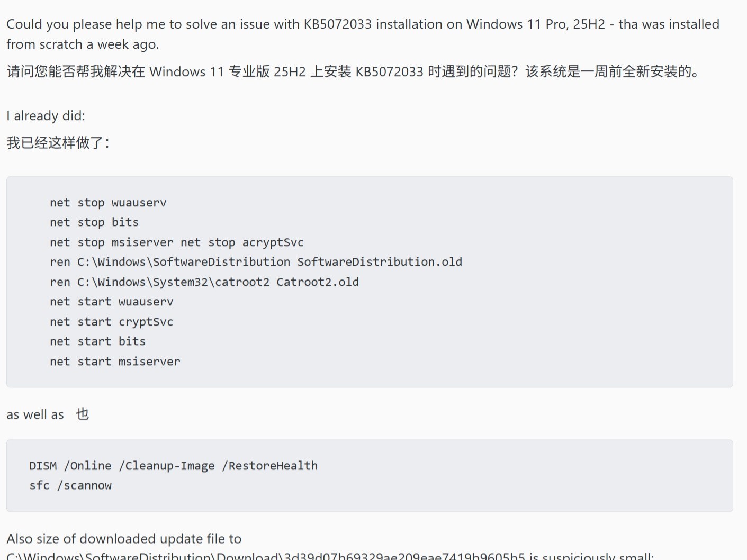The image size is (747, 560).
Task: Click the 'net stop wuauserv' code line
Action: [108, 203]
